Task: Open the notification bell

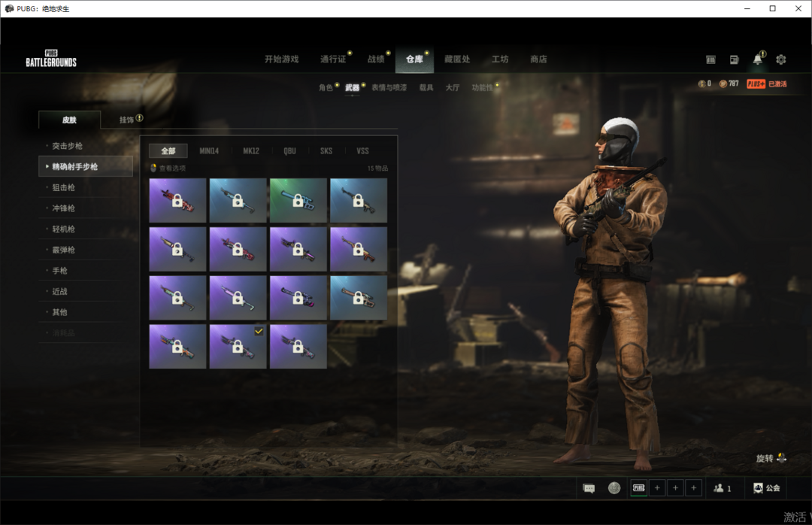Action: pos(758,59)
